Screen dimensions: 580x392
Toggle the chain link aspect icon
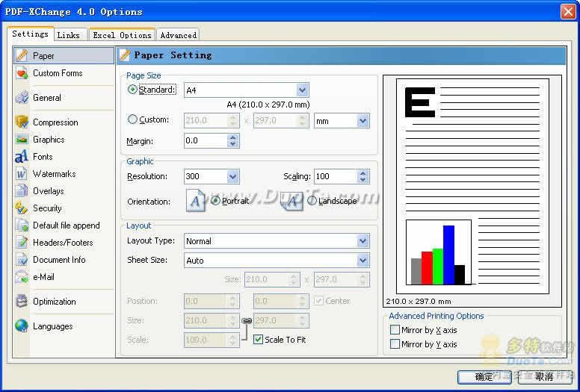coord(247,321)
